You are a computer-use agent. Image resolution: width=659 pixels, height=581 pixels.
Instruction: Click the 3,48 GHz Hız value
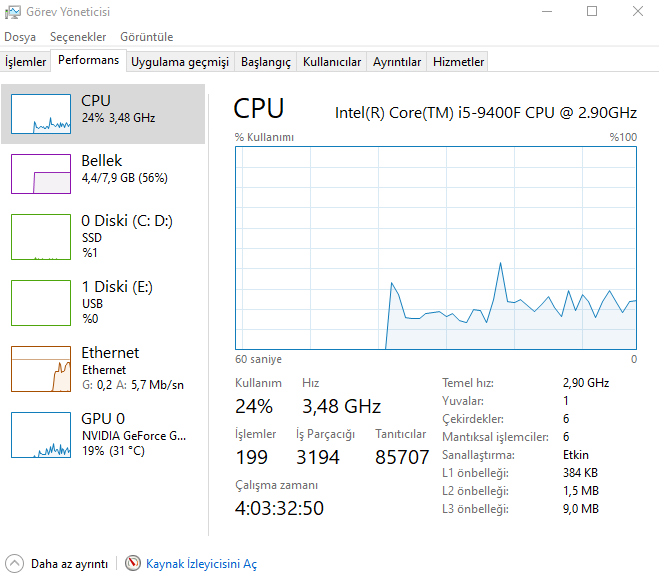click(x=341, y=407)
